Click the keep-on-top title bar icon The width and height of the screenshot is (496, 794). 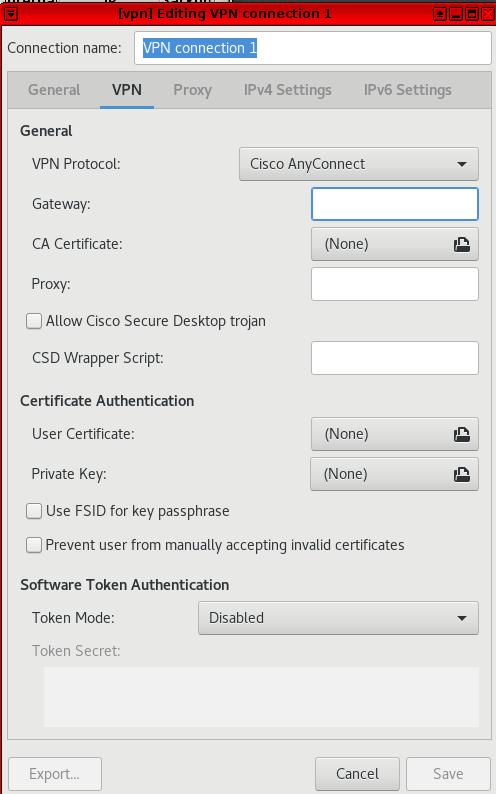click(x=440, y=14)
